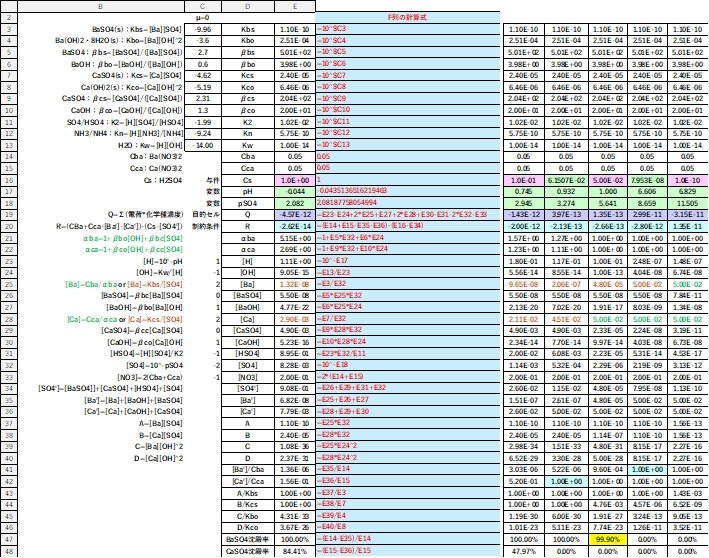Image resolution: width=709 pixels, height=558 pixels.
Task: Select the row 47 header
Action: pyautogui.click(x=9, y=539)
